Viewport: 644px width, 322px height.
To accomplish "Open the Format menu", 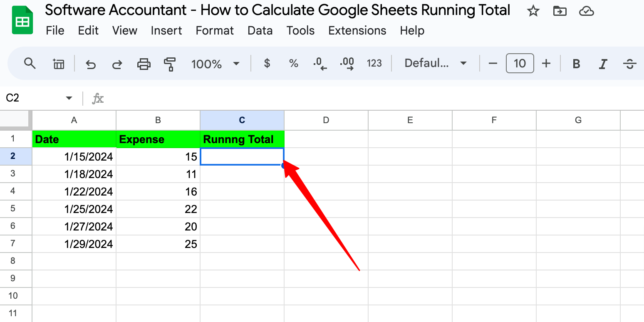I will coord(215,30).
